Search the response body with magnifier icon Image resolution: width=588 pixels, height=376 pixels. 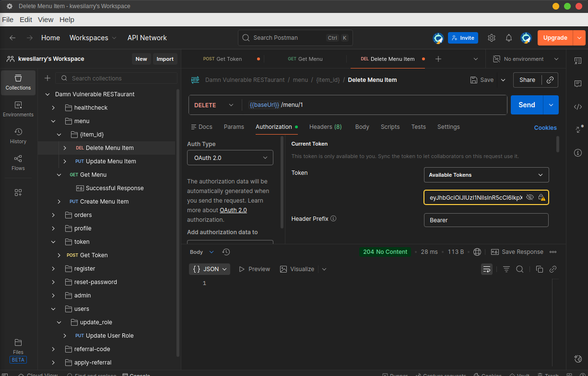(x=519, y=269)
